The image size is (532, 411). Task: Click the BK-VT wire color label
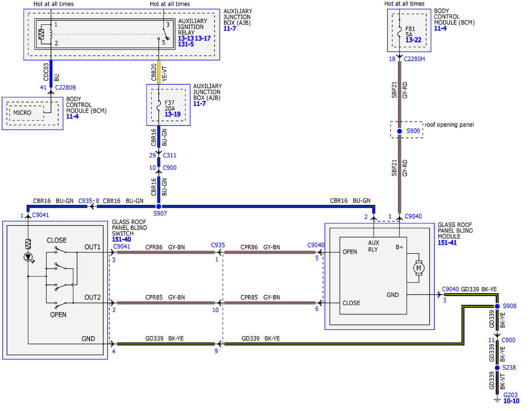(503, 382)
